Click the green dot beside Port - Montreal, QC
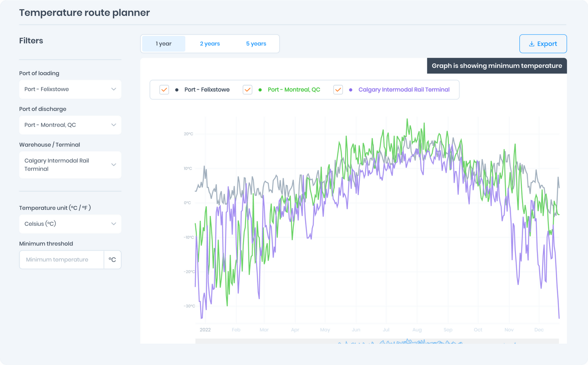This screenshot has width=588, height=365. (x=260, y=89)
